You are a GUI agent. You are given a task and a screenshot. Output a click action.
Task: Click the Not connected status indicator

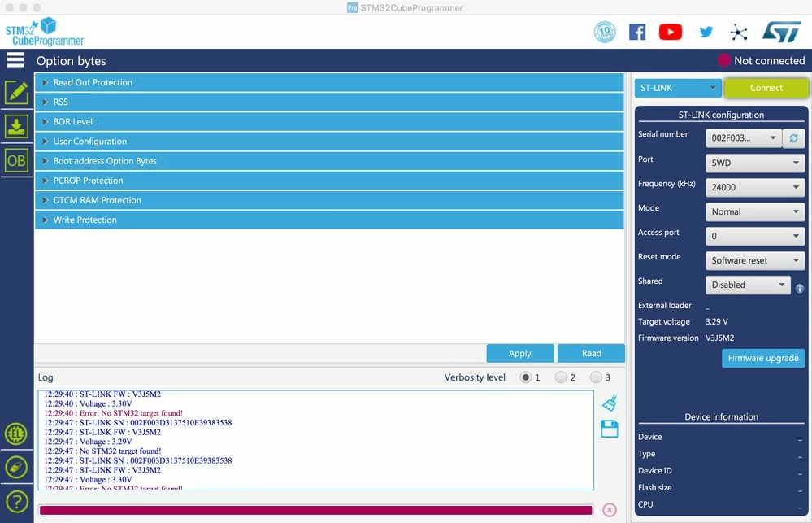click(x=762, y=61)
